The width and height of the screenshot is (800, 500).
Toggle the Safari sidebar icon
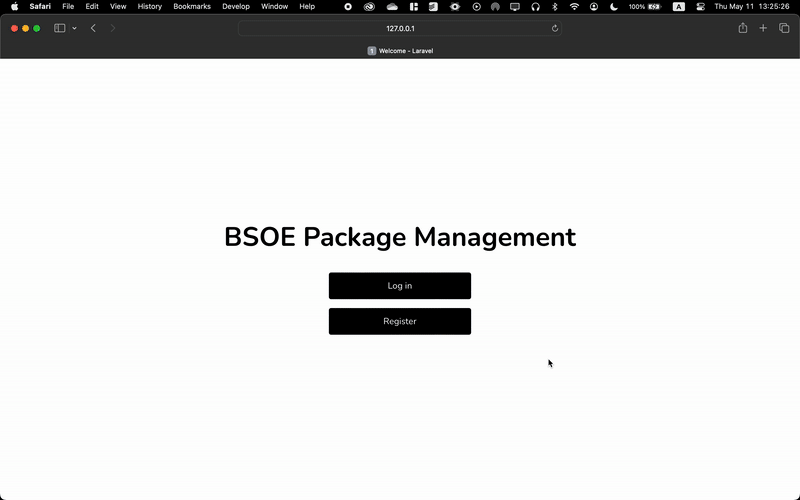click(60, 28)
